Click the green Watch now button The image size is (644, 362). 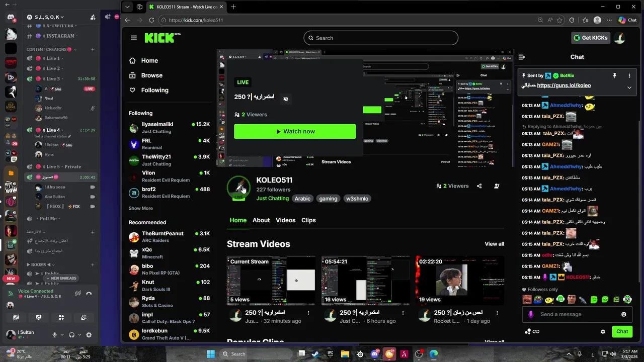[295, 131]
